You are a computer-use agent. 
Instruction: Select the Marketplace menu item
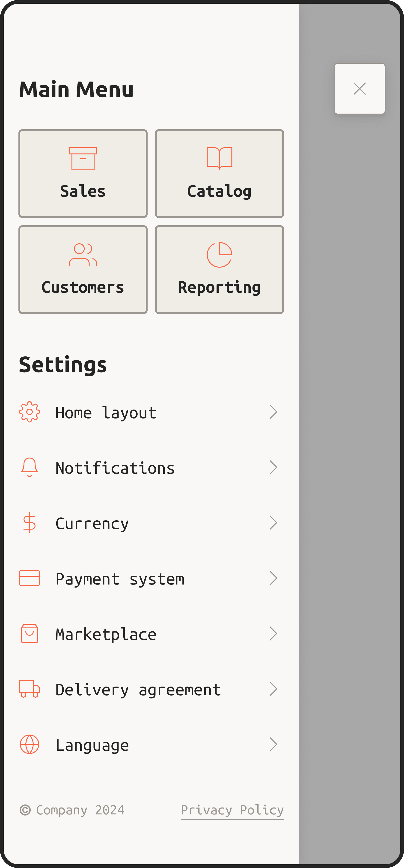point(151,633)
